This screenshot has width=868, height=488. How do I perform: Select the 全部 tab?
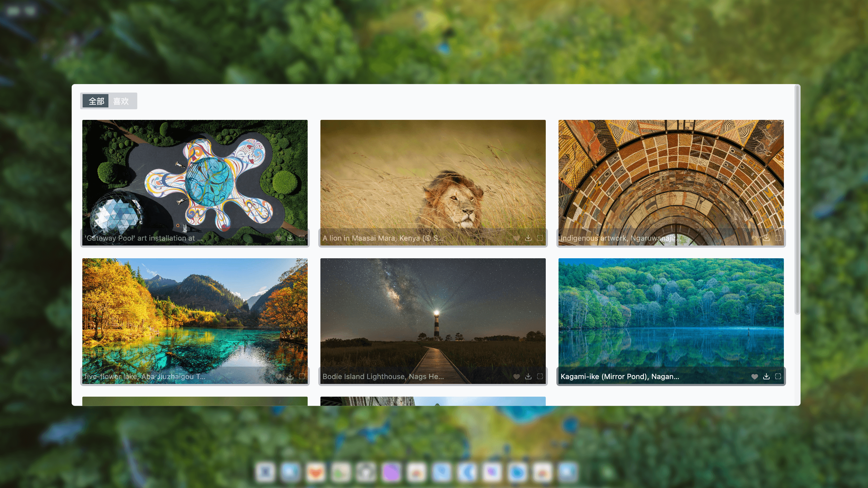coord(96,101)
